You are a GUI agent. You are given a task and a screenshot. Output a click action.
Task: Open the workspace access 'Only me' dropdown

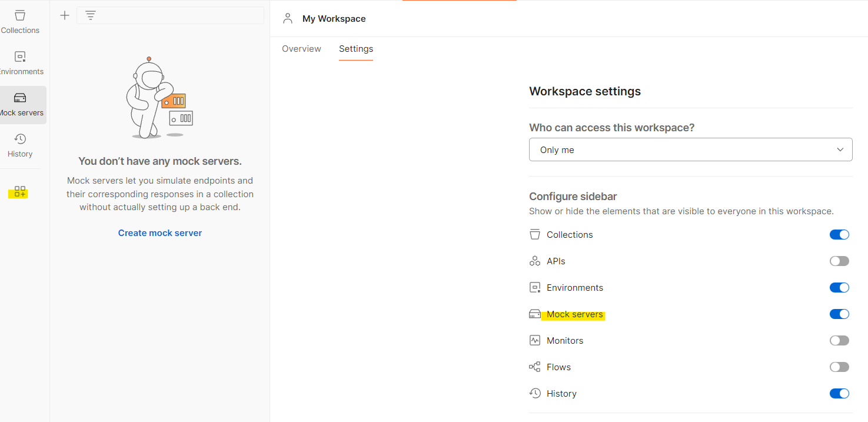coord(691,149)
